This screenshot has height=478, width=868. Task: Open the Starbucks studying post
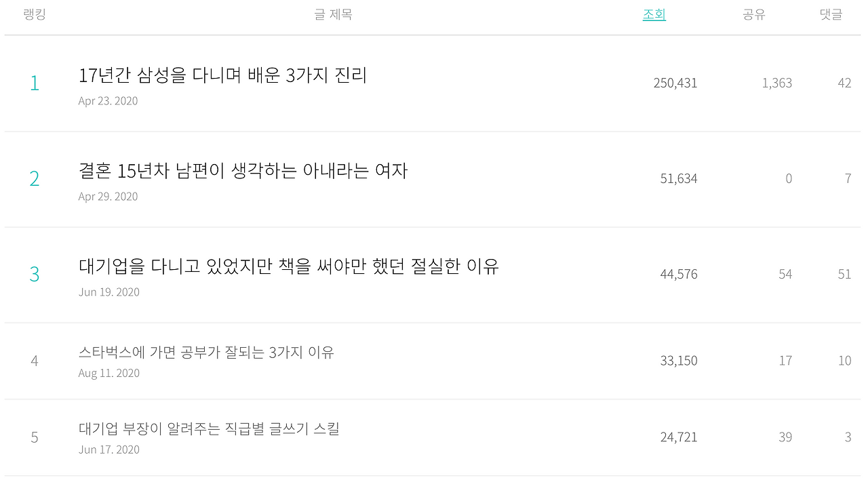click(205, 352)
